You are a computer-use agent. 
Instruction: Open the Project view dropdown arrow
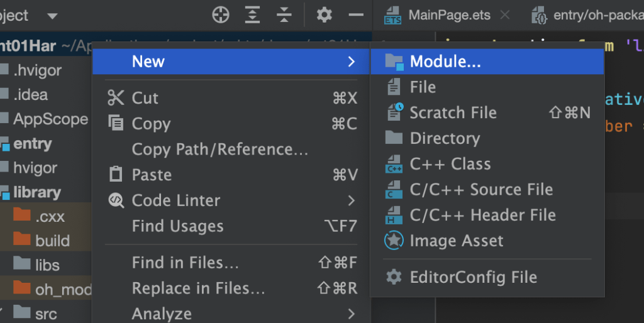click(52, 16)
